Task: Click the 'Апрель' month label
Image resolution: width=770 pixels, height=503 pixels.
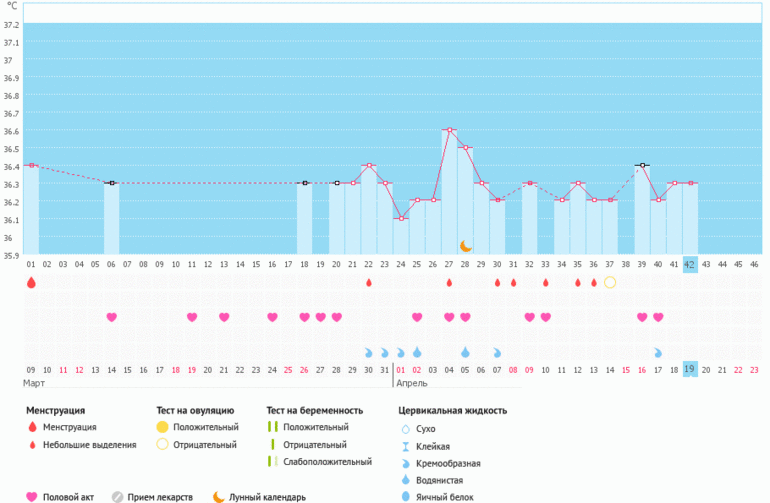Action: tap(411, 383)
